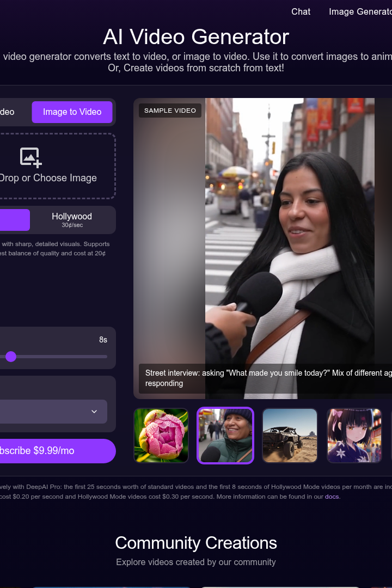Viewport: 392px width, 588px height.
Task: Click the video duration slider handle
Action: (x=11, y=357)
